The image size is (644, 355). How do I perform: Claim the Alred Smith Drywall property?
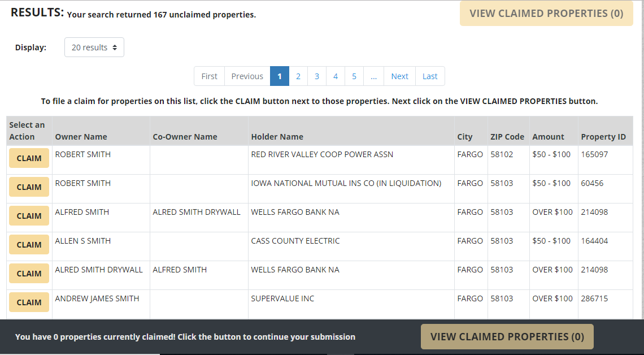(x=29, y=273)
